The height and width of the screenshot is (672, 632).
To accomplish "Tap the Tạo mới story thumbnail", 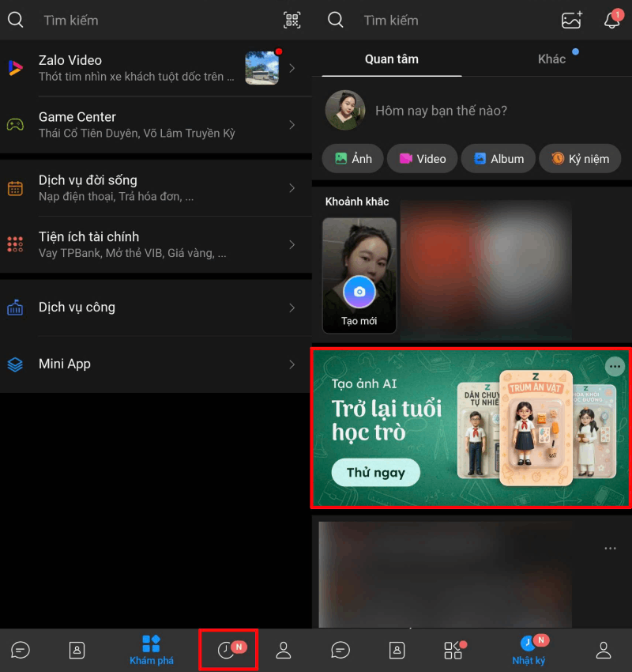I will (359, 275).
